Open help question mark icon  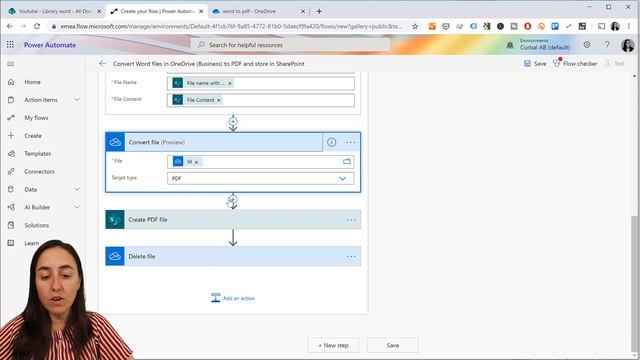click(607, 45)
